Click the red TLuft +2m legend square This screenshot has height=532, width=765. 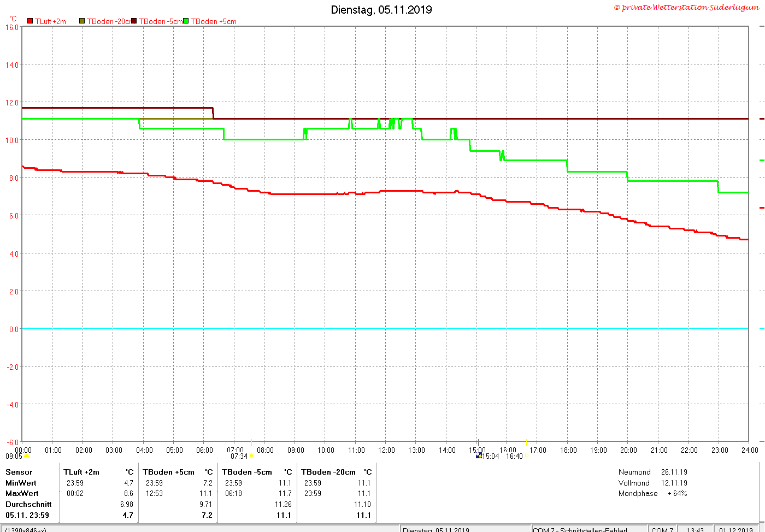pos(30,21)
